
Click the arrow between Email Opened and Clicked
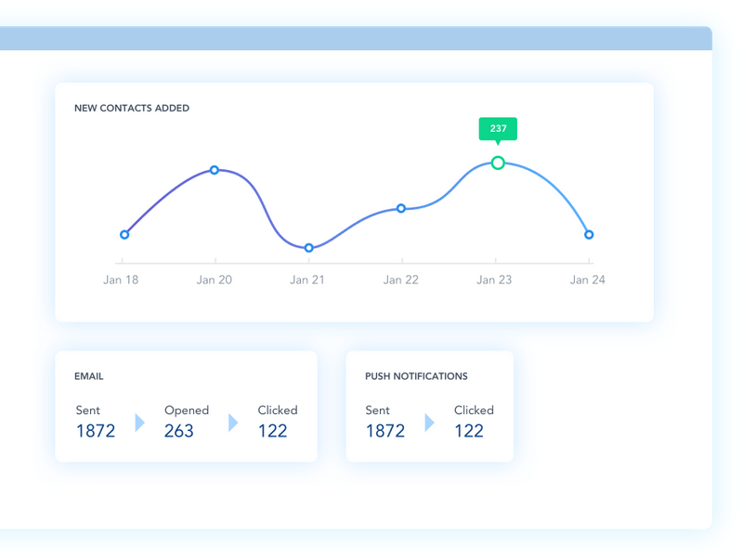pos(233,423)
